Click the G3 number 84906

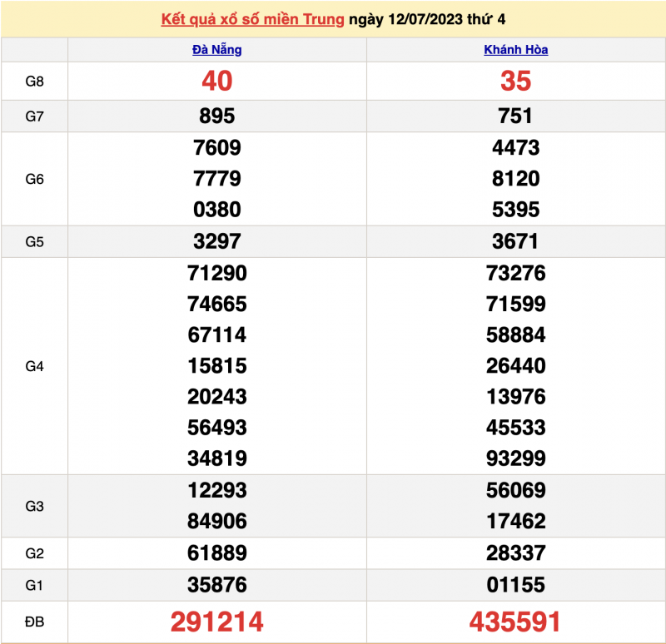(x=216, y=522)
